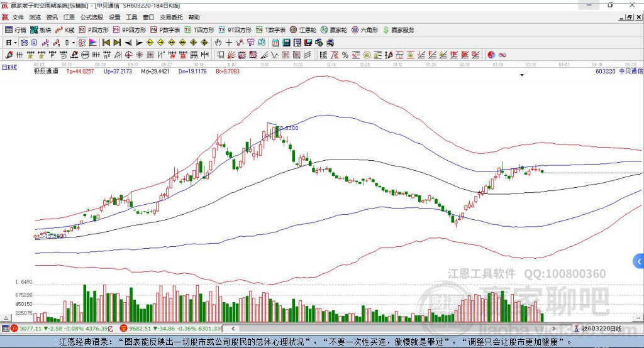Open the calendar icon in the toolbar

point(275,43)
